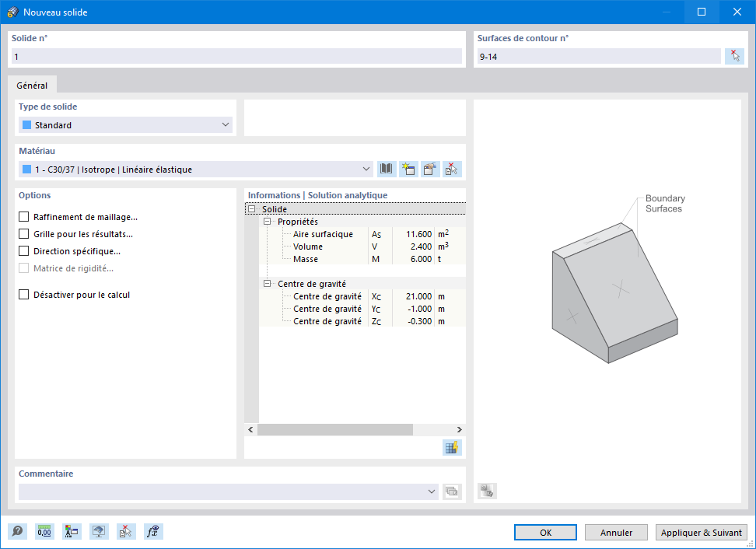The width and height of the screenshot is (756, 549).
Task: Select the Général tab
Action: tap(33, 86)
